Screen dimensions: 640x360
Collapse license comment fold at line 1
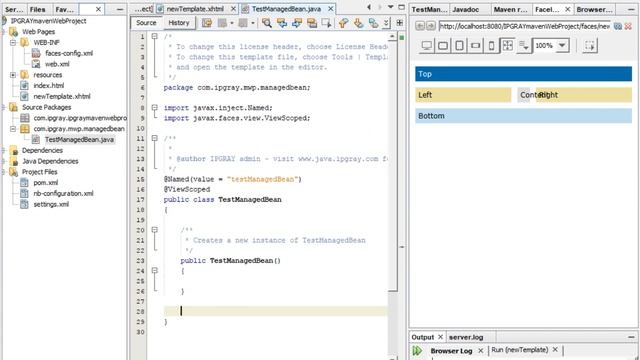click(155, 36)
